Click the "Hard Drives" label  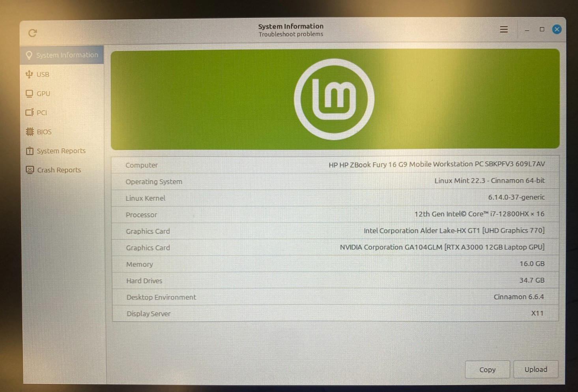(x=144, y=281)
